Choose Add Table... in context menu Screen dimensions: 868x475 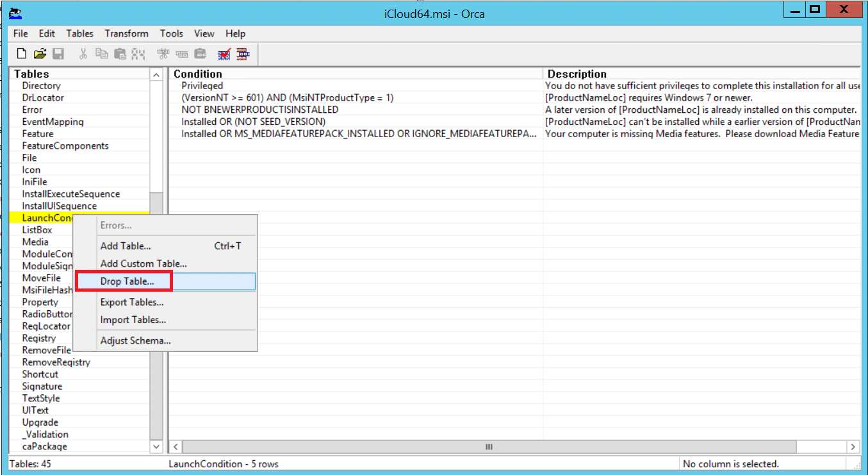coord(165,246)
